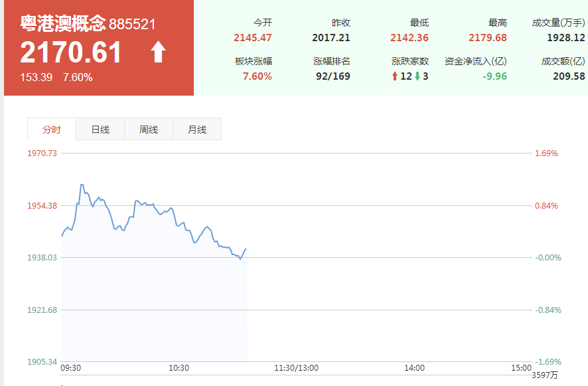Click the net inflow value -9.96
588x386 pixels.
click(494, 76)
